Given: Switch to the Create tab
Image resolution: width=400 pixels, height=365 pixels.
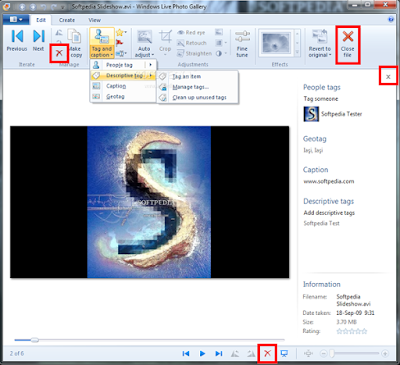Looking at the screenshot, I should click(67, 20).
